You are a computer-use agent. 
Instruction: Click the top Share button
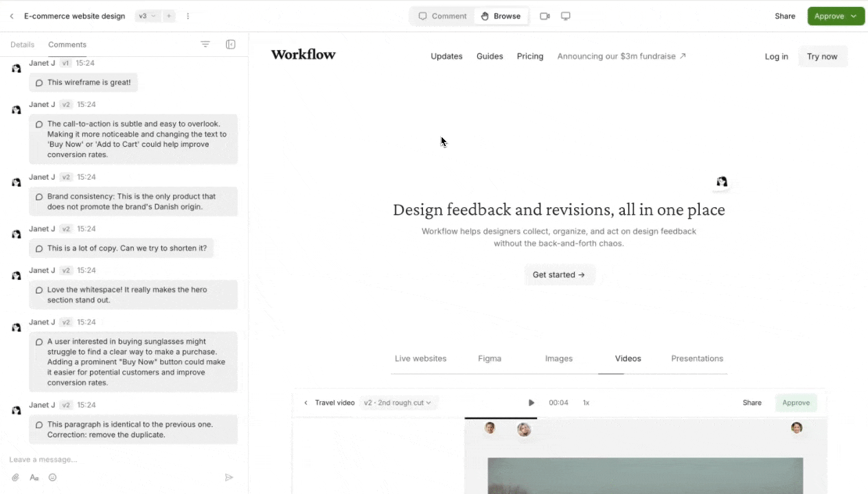pos(785,16)
